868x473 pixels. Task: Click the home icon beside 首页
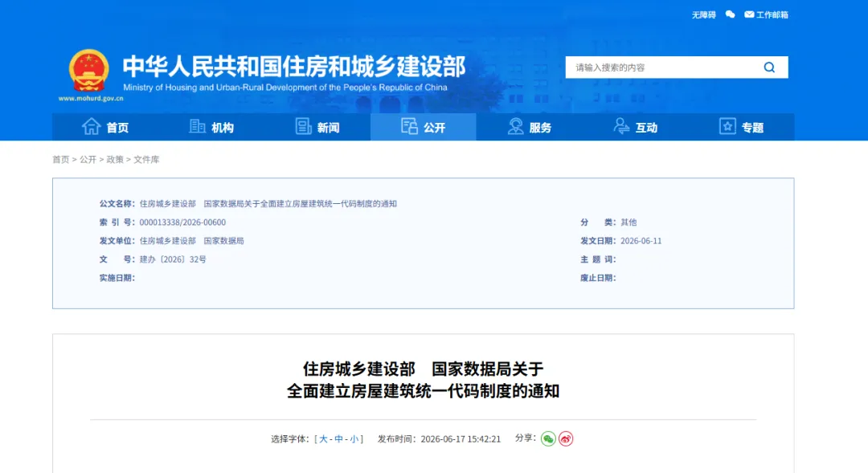[x=92, y=127]
